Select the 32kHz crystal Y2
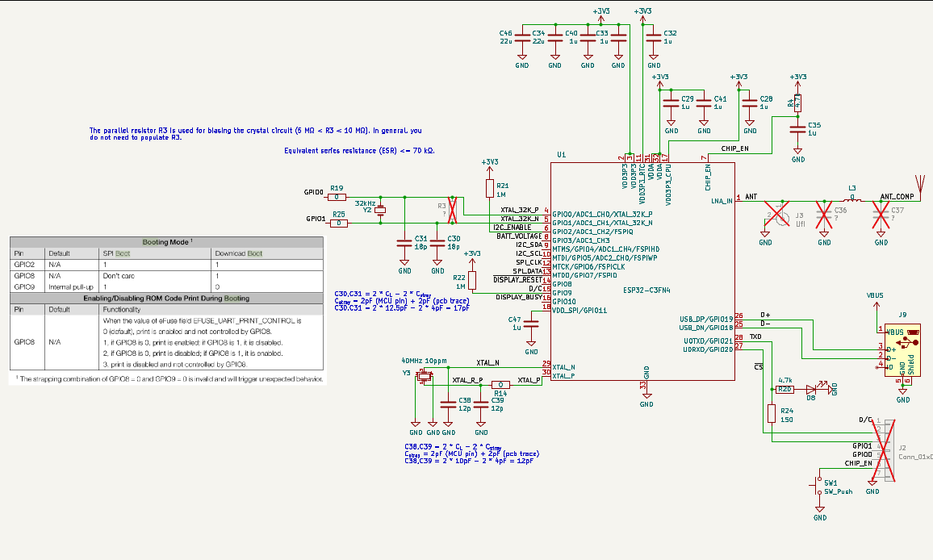This screenshot has width=933, height=560. coord(380,211)
